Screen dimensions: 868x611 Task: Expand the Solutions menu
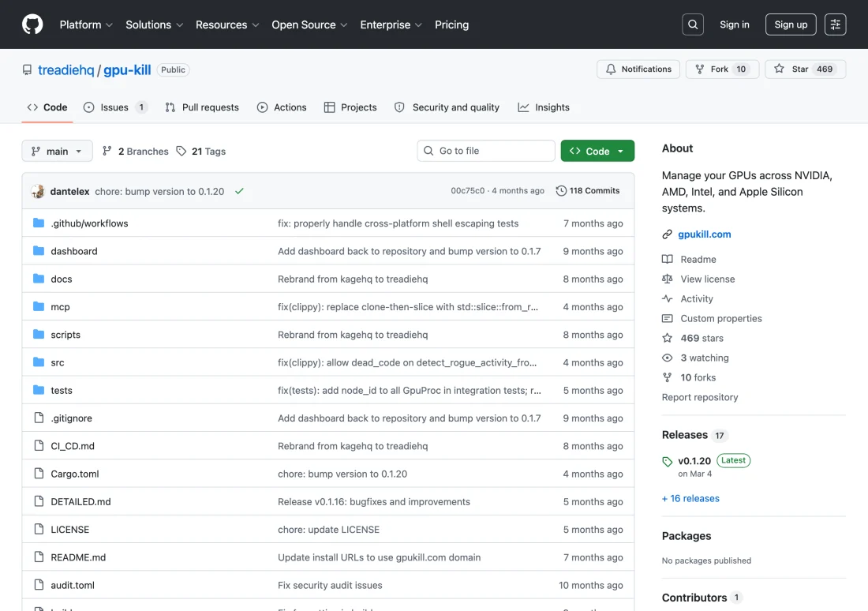(155, 24)
